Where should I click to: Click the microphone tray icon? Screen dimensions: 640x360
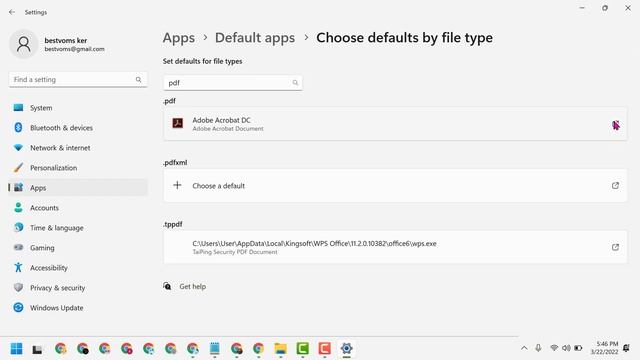point(538,348)
